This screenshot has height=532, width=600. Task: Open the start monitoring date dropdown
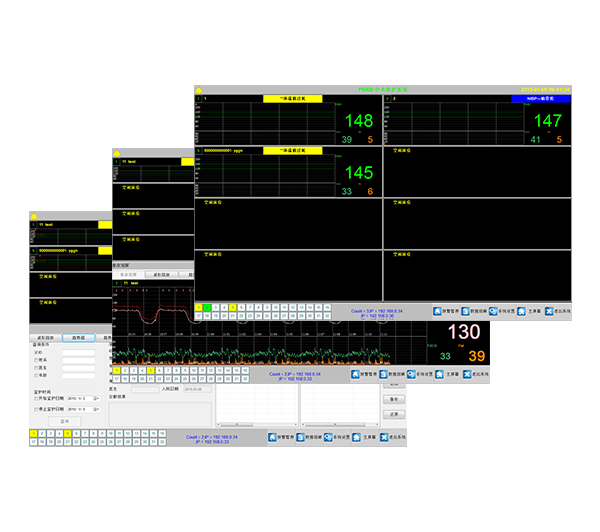94,398
